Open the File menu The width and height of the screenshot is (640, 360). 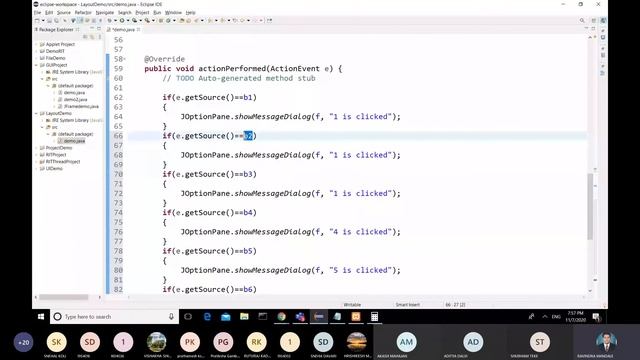click(38, 13)
